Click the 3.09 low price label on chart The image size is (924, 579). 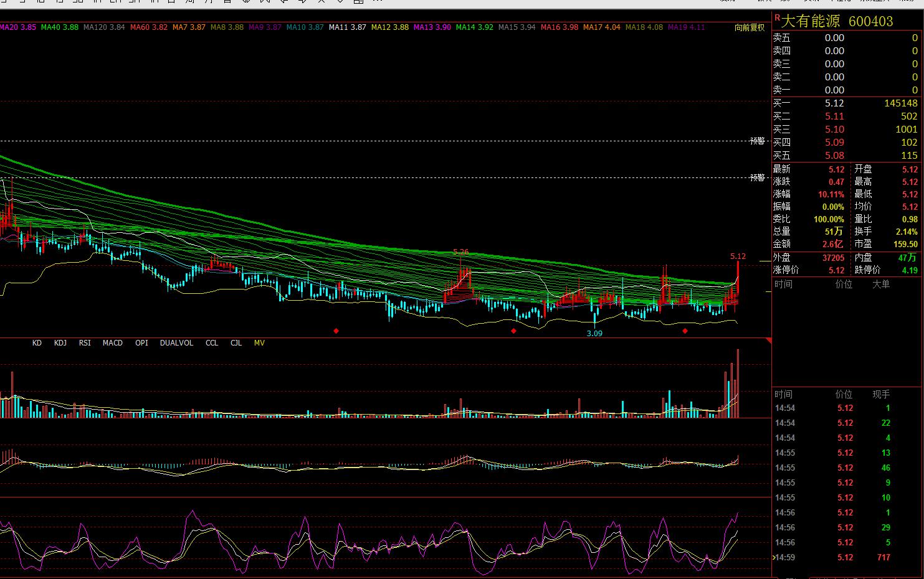[x=594, y=333]
